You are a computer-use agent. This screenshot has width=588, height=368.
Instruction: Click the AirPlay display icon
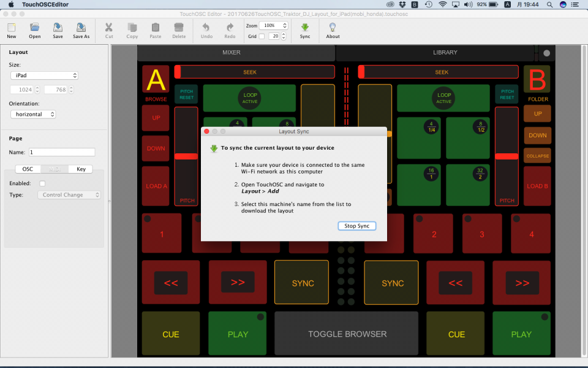[456, 4]
